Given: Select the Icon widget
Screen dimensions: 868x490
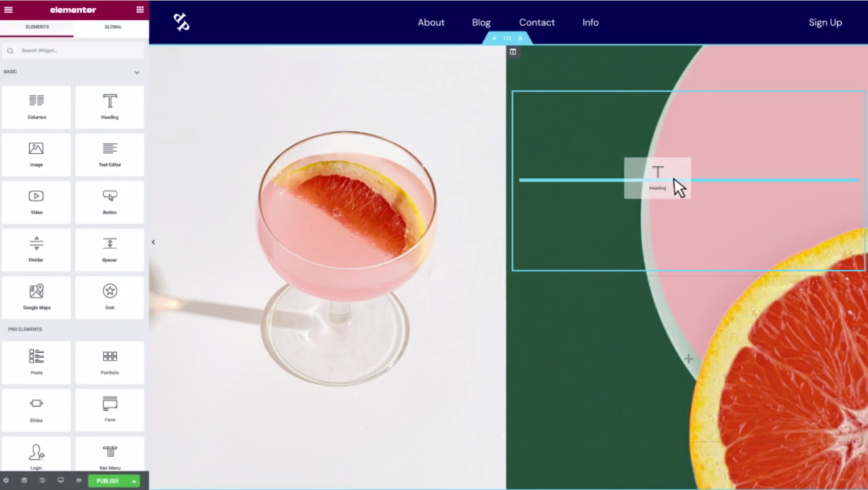Looking at the screenshot, I should (x=110, y=298).
